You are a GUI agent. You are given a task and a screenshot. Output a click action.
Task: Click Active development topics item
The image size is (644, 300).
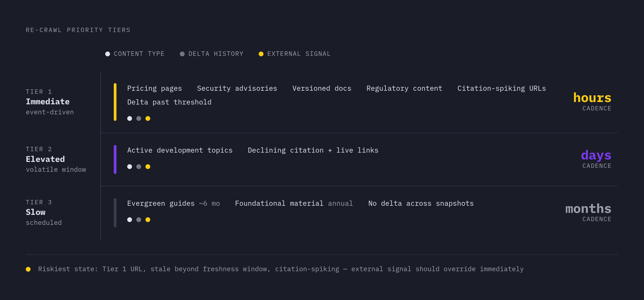180,150
